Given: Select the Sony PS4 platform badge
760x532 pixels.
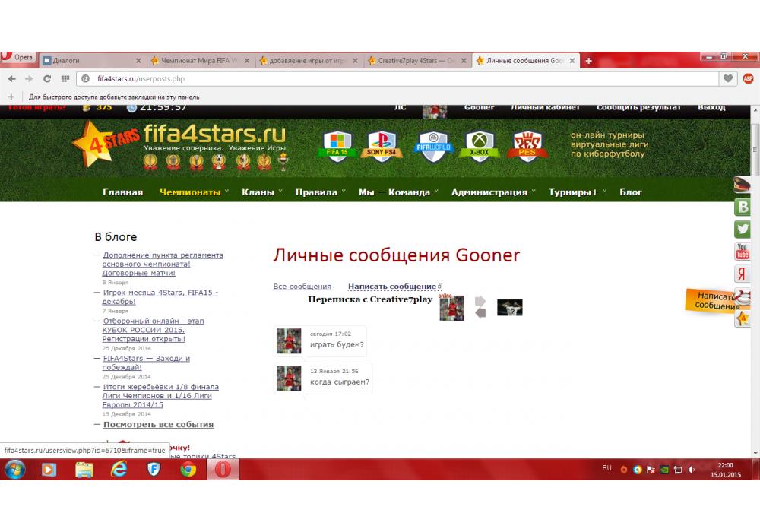Looking at the screenshot, I should (x=385, y=144).
